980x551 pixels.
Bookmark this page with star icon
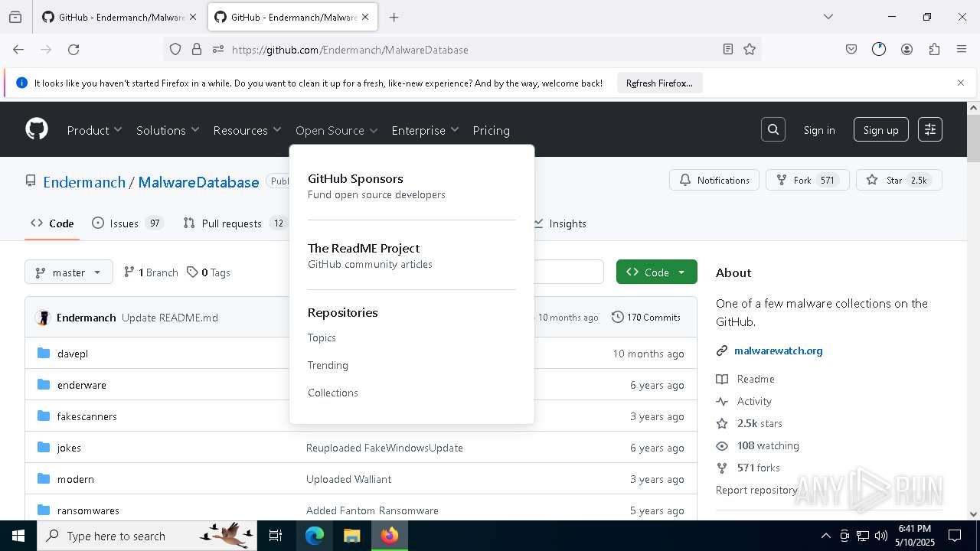point(750,49)
